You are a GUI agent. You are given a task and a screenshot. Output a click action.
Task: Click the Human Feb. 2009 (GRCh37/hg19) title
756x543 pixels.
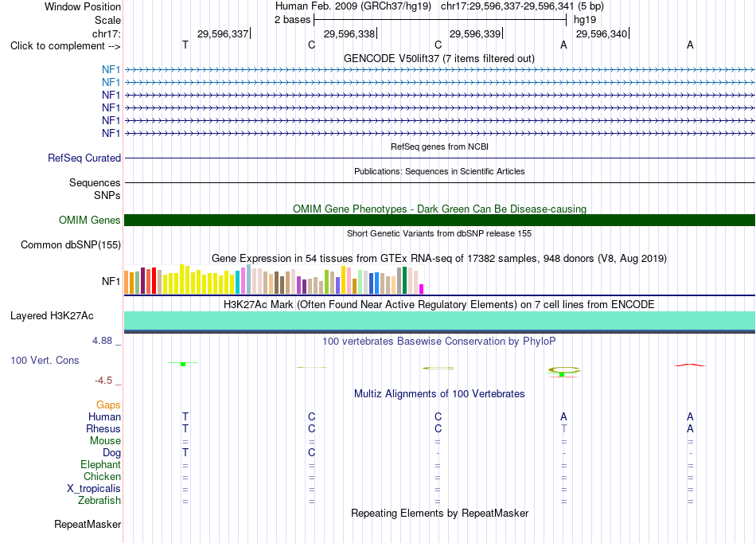pyautogui.click(x=353, y=6)
